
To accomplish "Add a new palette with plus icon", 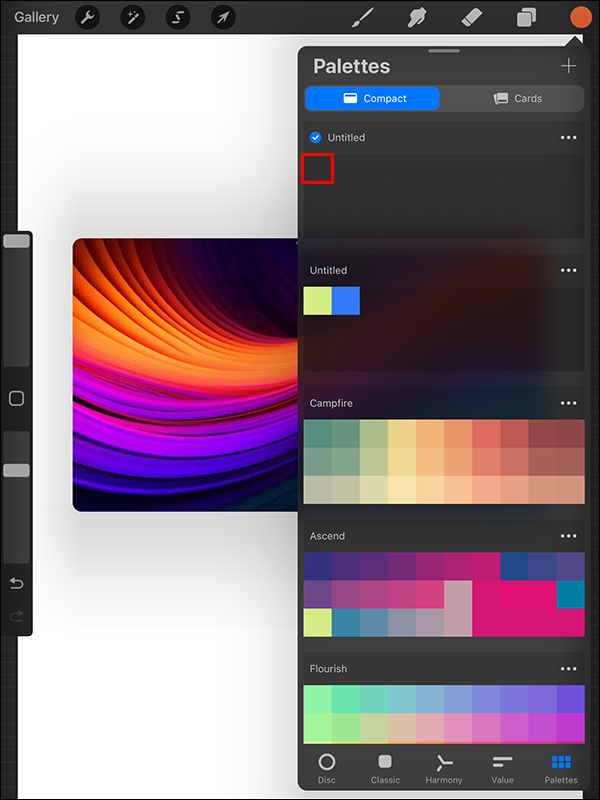I will click(x=568, y=66).
